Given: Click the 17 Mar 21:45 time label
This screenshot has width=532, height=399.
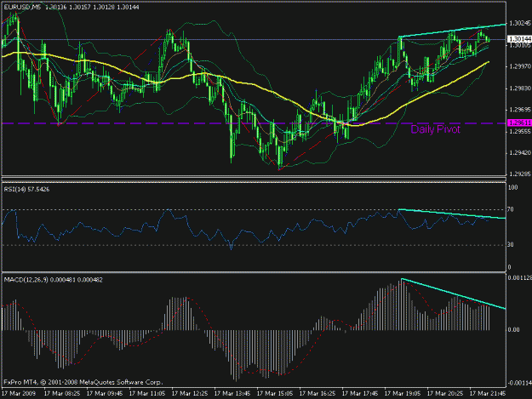Looking at the screenshot, I should (x=488, y=394).
